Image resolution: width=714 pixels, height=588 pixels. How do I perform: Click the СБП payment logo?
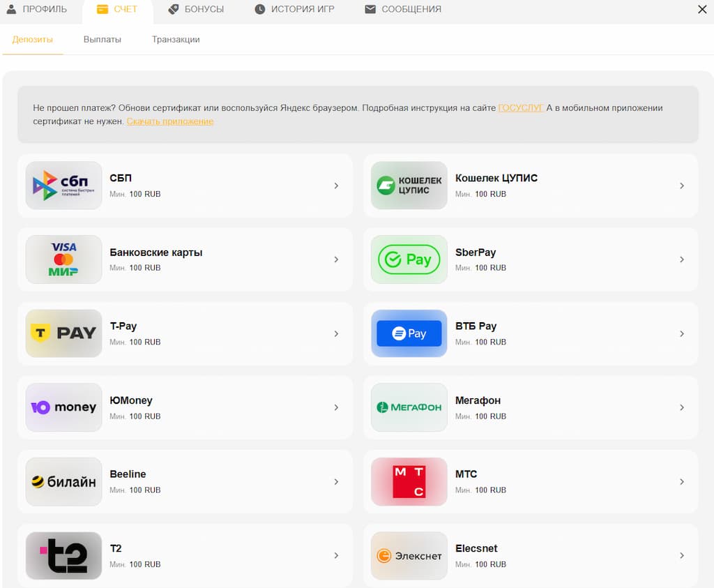[63, 186]
